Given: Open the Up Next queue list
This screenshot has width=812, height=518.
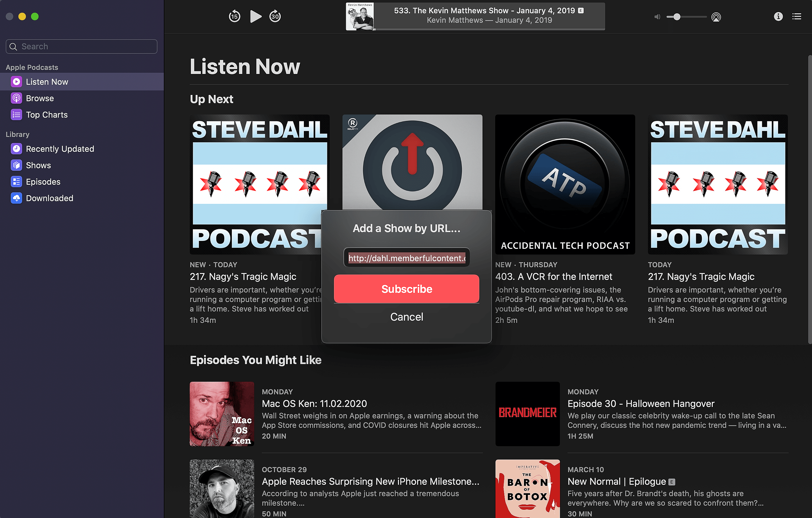Looking at the screenshot, I should click(796, 17).
